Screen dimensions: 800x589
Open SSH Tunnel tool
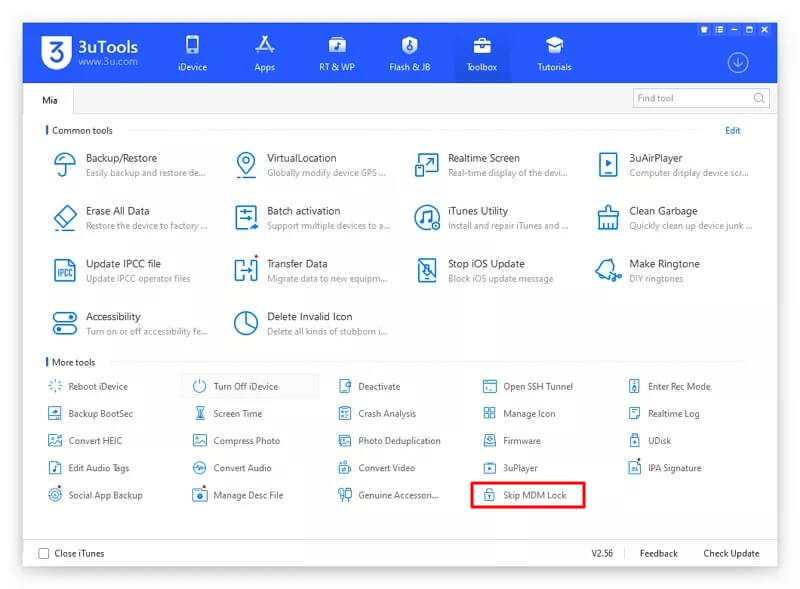tap(528, 386)
